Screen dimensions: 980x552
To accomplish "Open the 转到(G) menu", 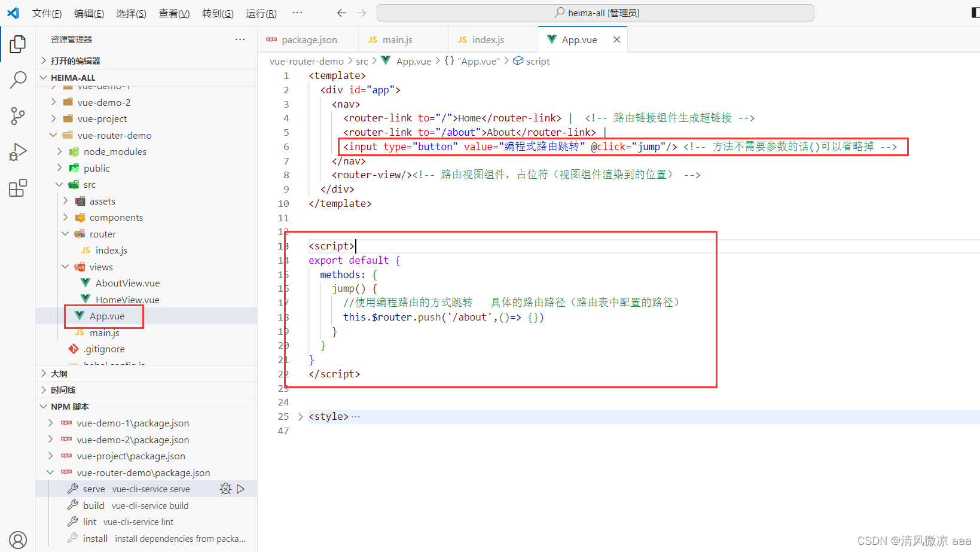I will point(218,13).
